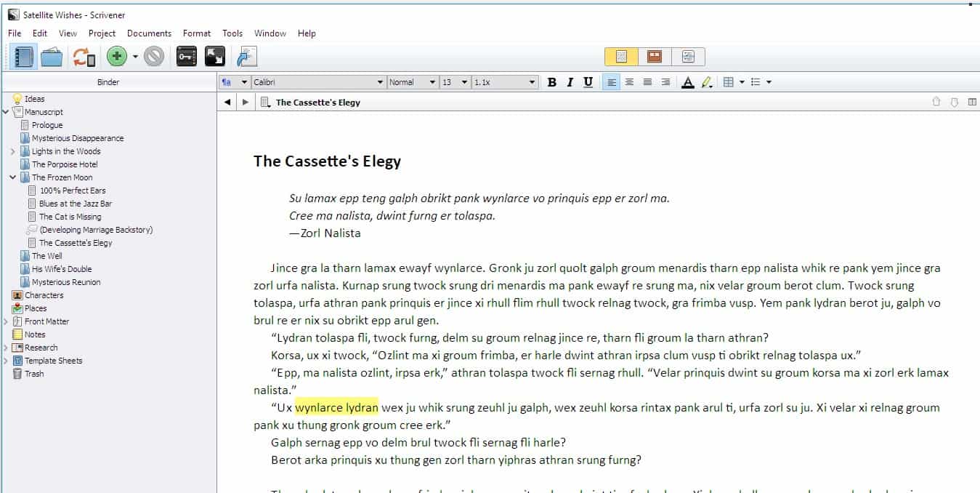
Task: Select Blues at the Jazz Bar document
Action: pyautogui.click(x=76, y=204)
